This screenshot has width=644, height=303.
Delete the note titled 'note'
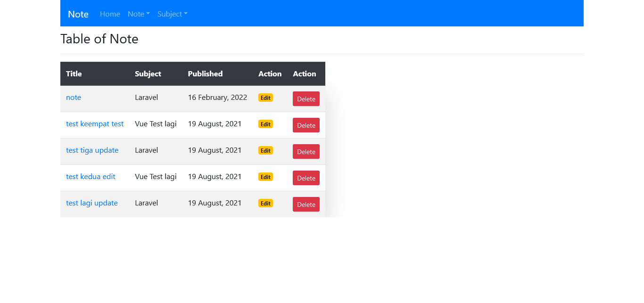pyautogui.click(x=306, y=99)
